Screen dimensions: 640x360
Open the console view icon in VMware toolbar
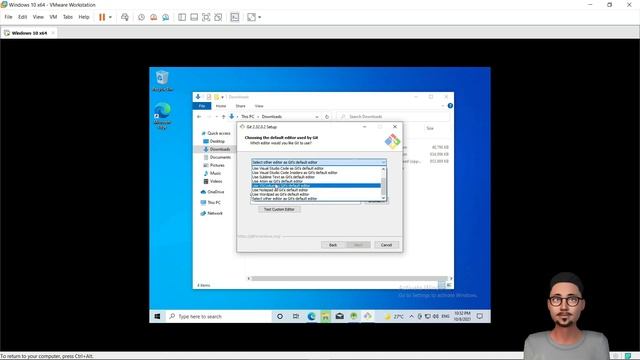[x=235, y=17]
